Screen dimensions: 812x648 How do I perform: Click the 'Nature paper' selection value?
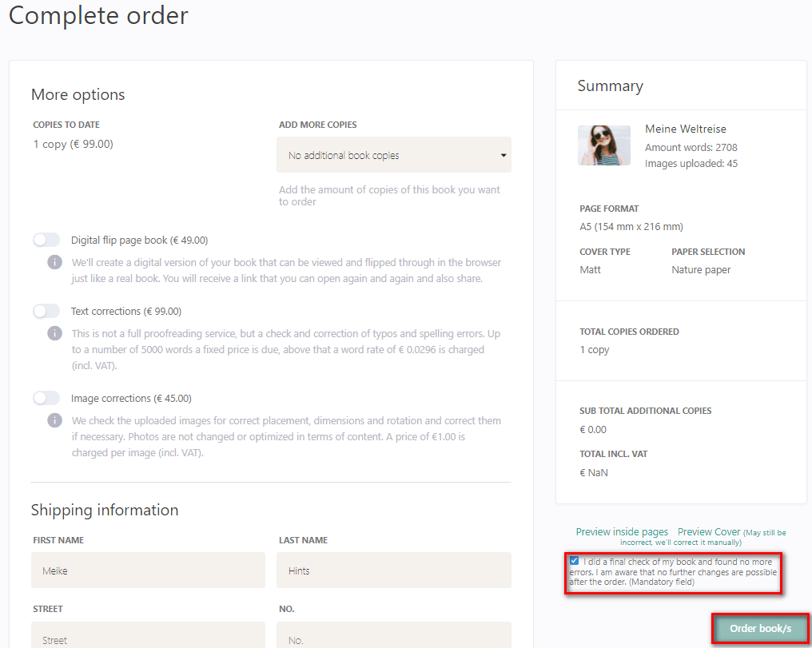tap(701, 269)
